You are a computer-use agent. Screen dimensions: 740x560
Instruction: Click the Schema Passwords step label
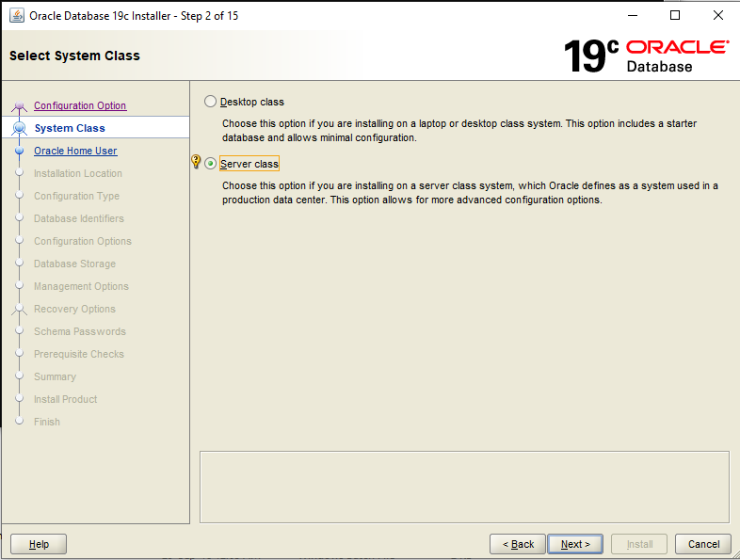pyautogui.click(x=80, y=331)
